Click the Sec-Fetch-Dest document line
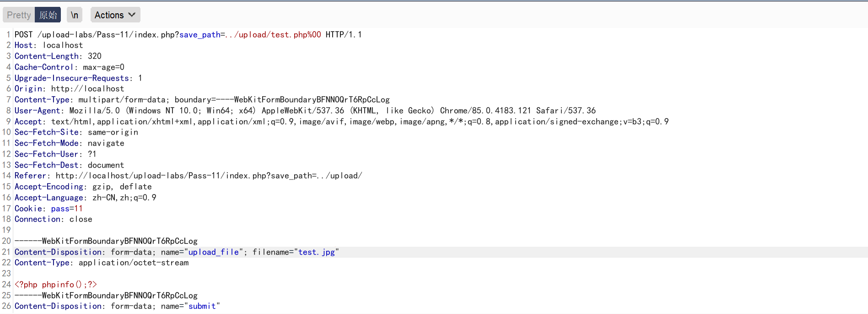868x314 pixels. point(69,165)
